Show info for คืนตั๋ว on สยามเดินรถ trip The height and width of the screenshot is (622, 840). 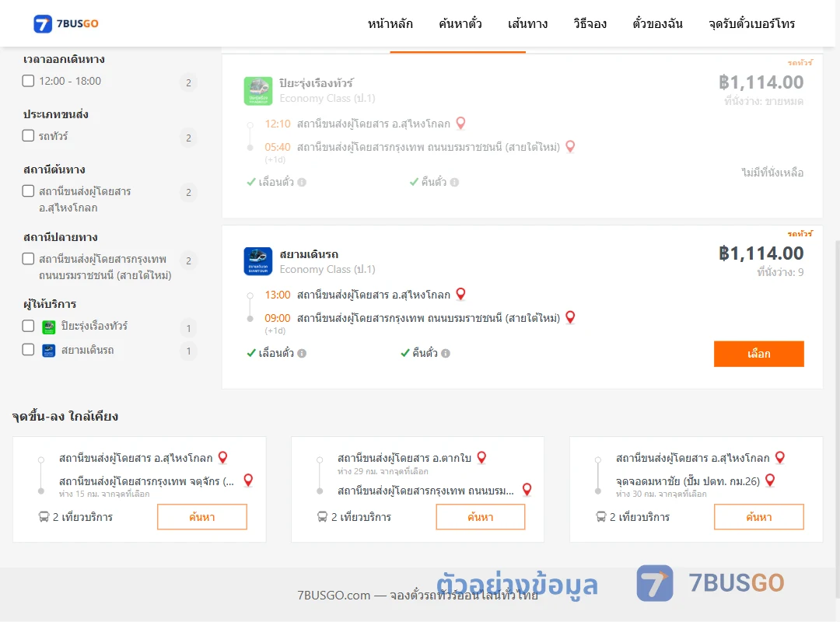click(x=446, y=353)
